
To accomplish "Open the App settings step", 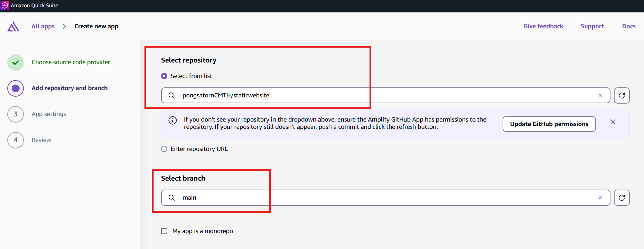I will point(49,114).
